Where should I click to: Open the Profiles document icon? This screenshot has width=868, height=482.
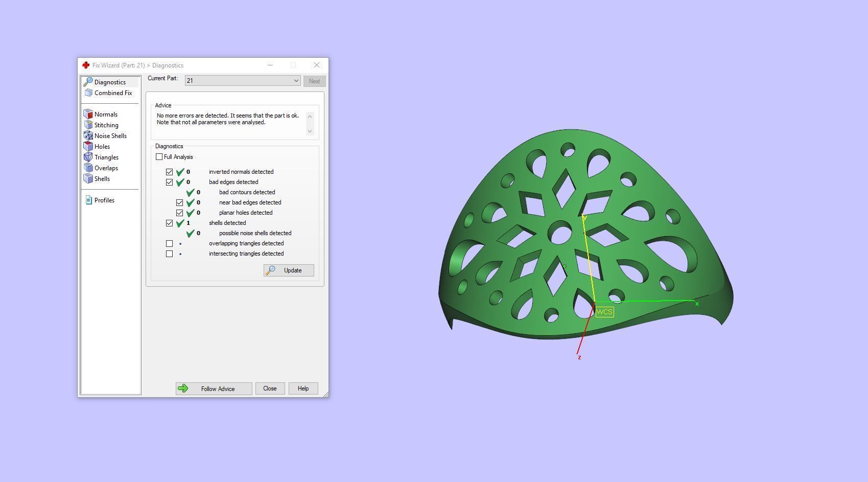tap(88, 200)
